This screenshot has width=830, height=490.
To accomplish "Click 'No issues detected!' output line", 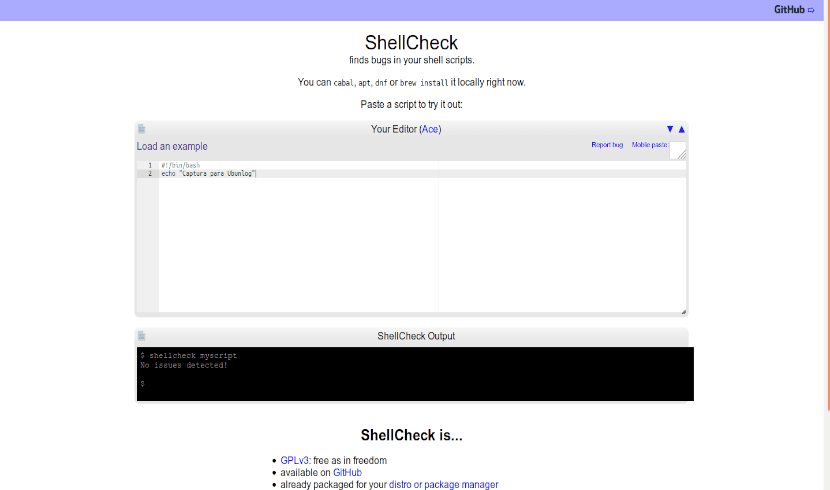I will click(184, 365).
